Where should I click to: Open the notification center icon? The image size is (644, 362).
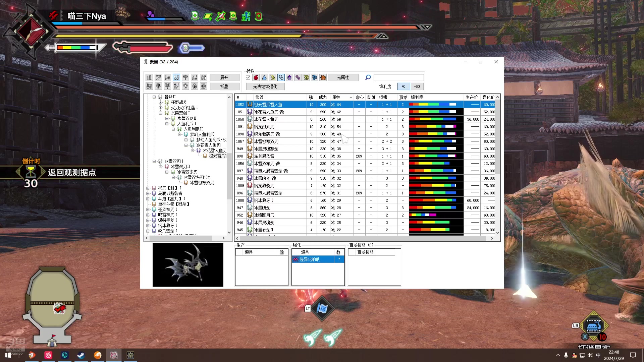point(633,355)
